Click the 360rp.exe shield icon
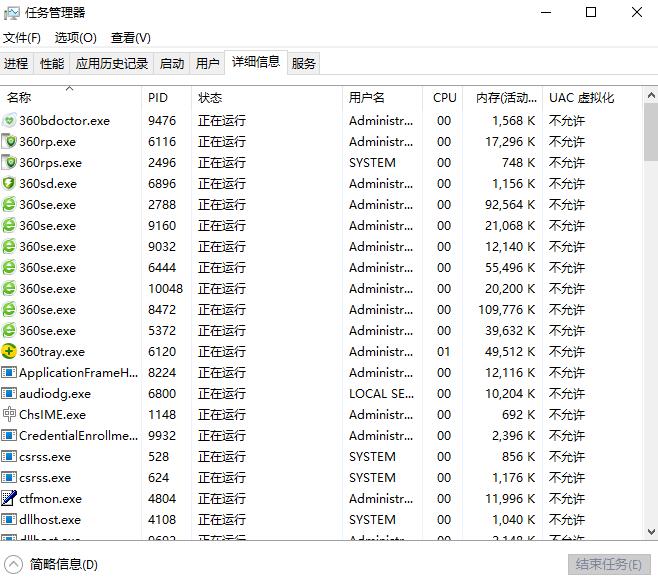The width and height of the screenshot is (658, 588). (9, 142)
